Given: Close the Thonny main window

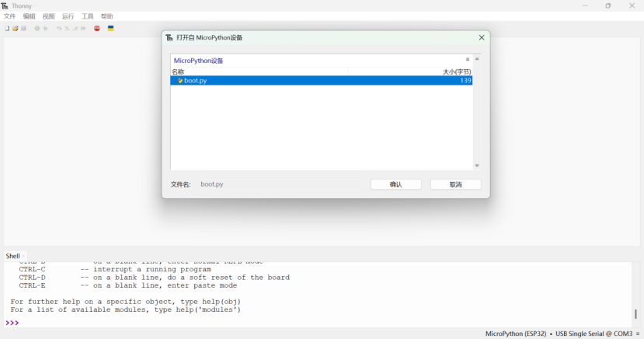Looking at the screenshot, I should point(632,5).
